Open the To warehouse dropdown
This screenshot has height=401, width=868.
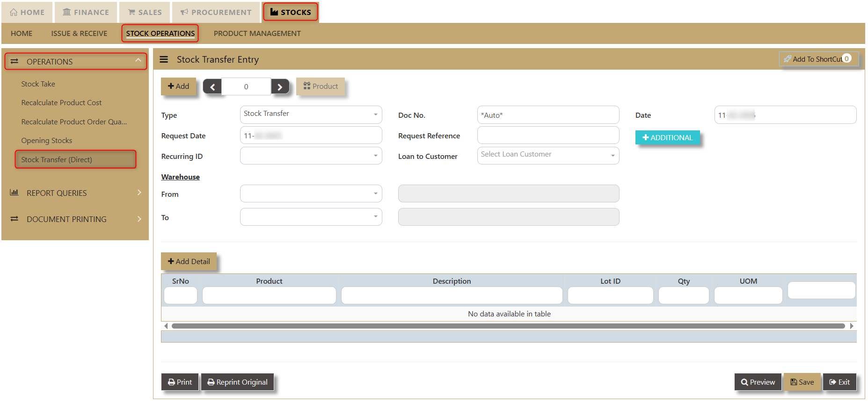(311, 217)
